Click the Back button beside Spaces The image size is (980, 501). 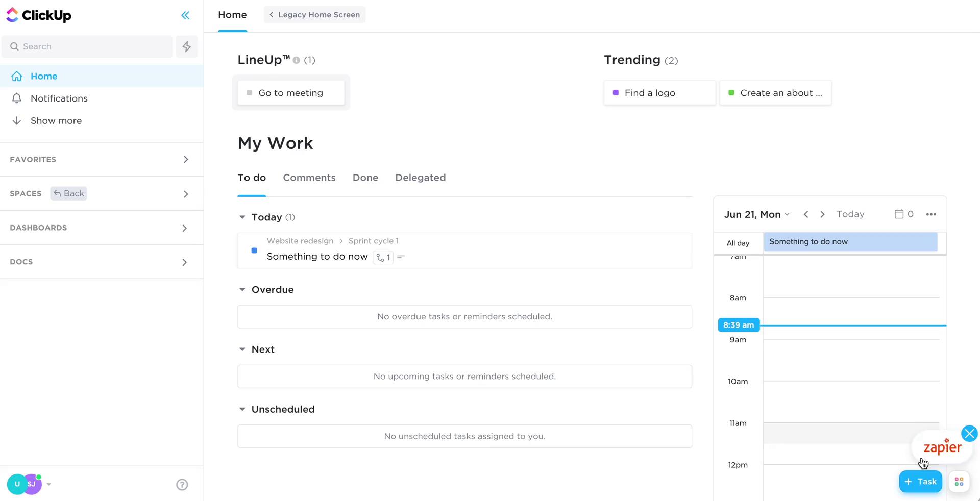click(68, 193)
